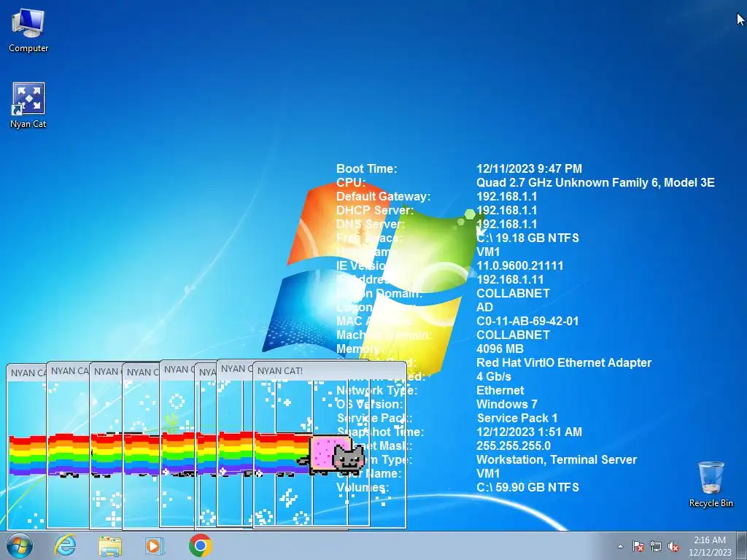Click the muted volume speaker tray icon
This screenshot has width=747, height=560.
(x=673, y=546)
